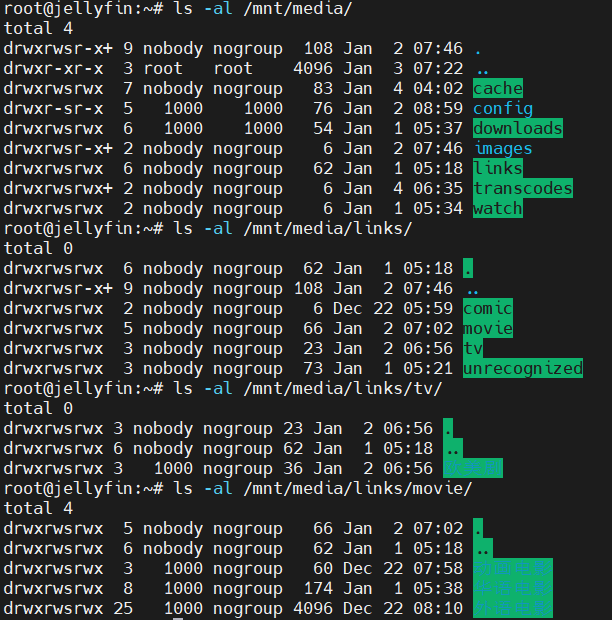The height and width of the screenshot is (620, 612).
Task: Click the cache directory name
Action: (x=497, y=89)
